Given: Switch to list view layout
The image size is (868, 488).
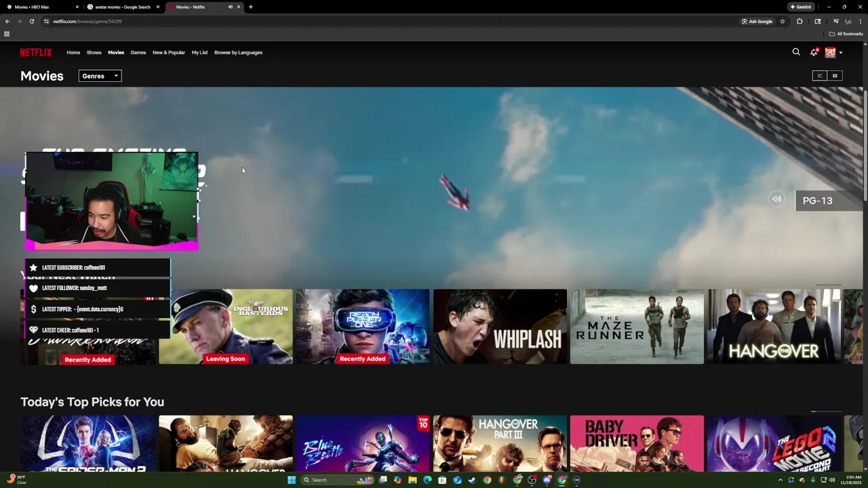Looking at the screenshot, I should [x=819, y=76].
